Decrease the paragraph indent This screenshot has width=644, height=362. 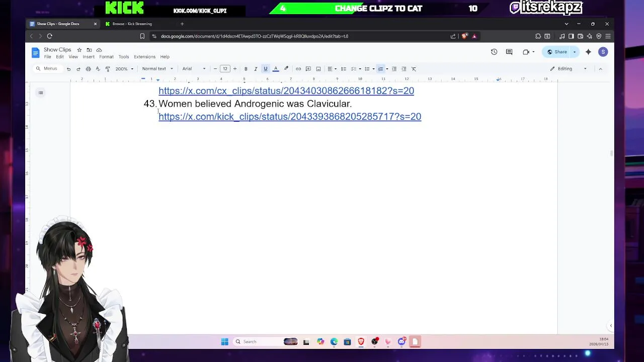[394, 69]
